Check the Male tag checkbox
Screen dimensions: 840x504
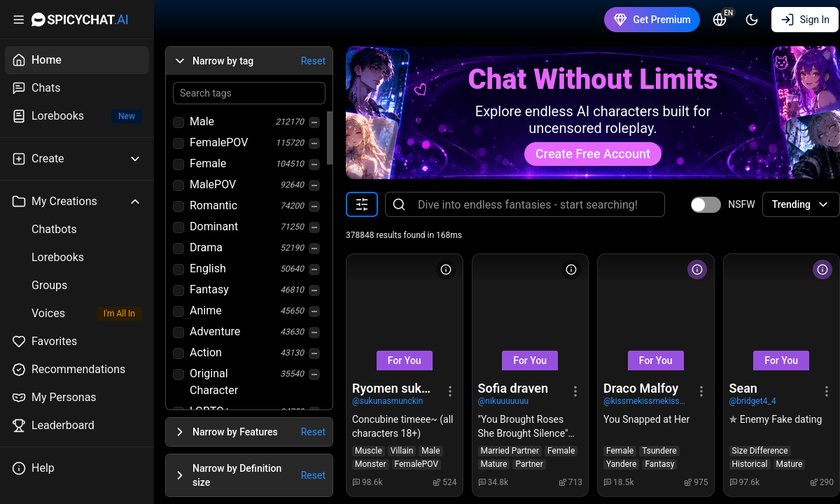178,122
